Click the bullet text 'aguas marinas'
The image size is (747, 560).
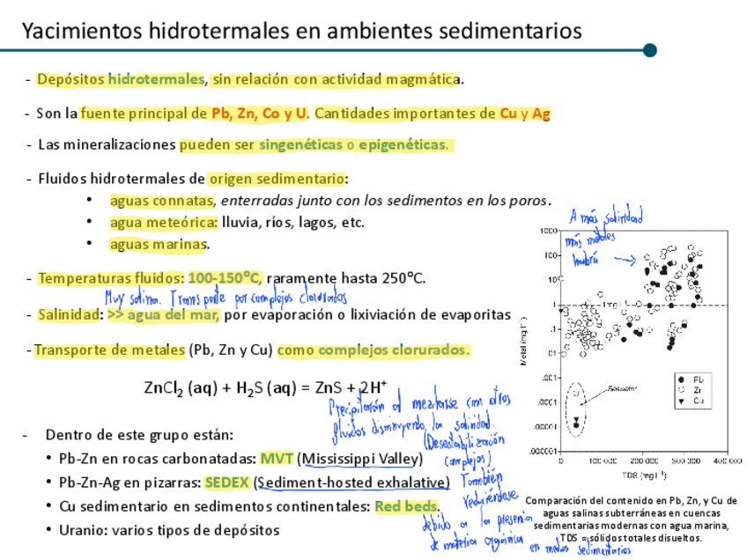tap(159, 244)
